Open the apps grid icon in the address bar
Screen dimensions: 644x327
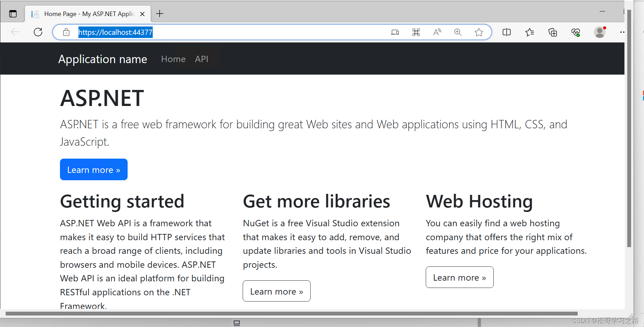[x=416, y=32]
